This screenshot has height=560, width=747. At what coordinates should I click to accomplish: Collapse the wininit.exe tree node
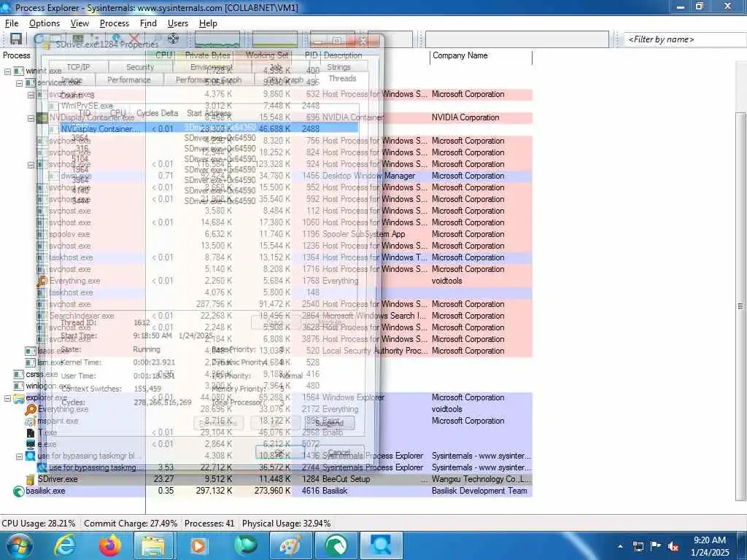pyautogui.click(x=7, y=71)
